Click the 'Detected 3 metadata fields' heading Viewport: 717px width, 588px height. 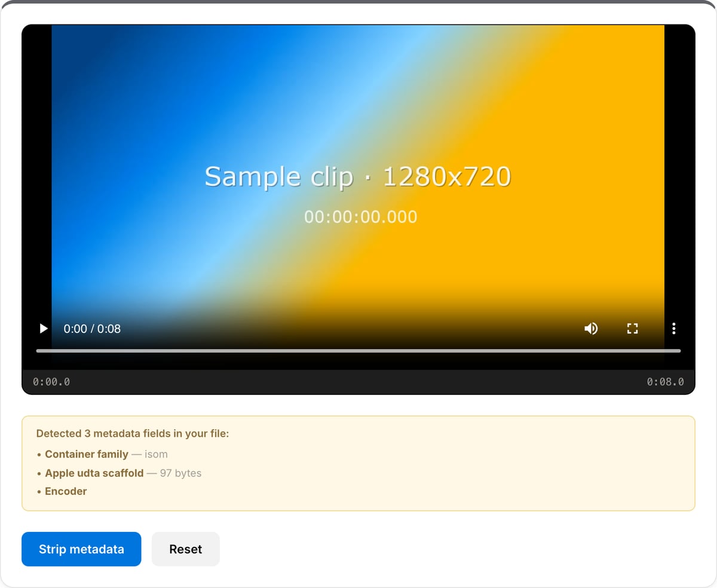click(133, 434)
